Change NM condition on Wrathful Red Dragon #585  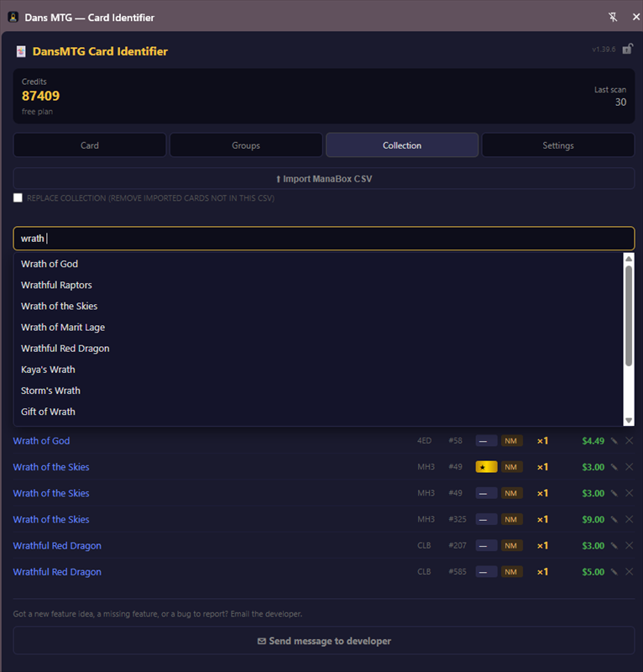[511, 572]
